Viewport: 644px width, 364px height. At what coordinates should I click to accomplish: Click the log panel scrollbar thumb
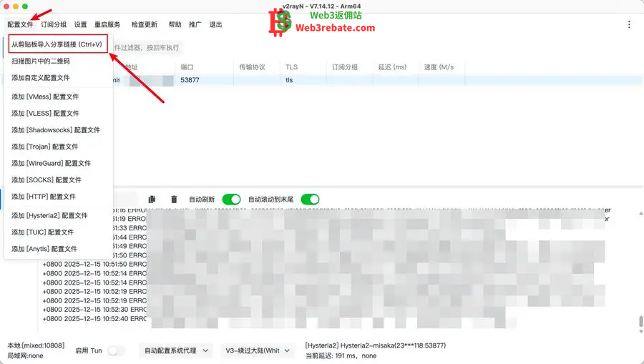(640, 321)
